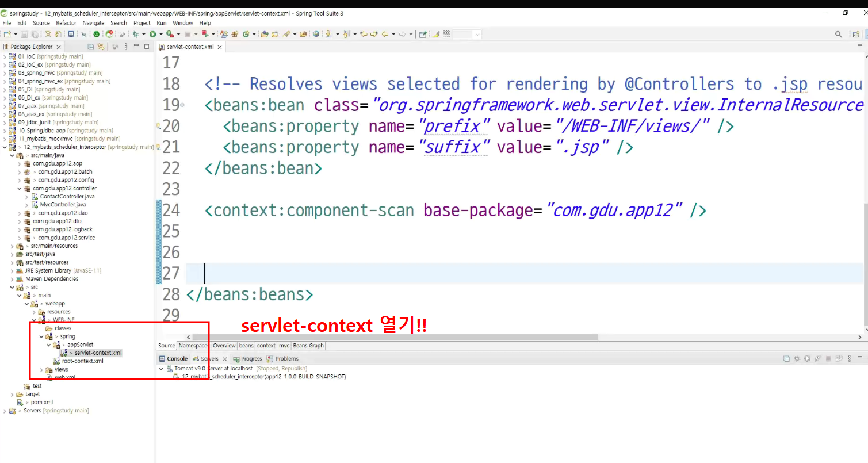The width and height of the screenshot is (868, 463).
Task: Select root-context.xml in the tree
Action: click(x=83, y=361)
